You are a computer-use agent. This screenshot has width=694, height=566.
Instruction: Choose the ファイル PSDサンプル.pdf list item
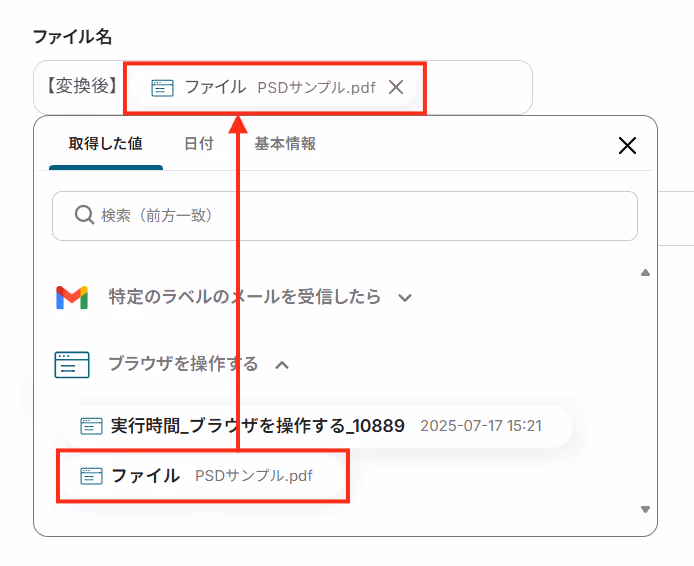[203, 476]
